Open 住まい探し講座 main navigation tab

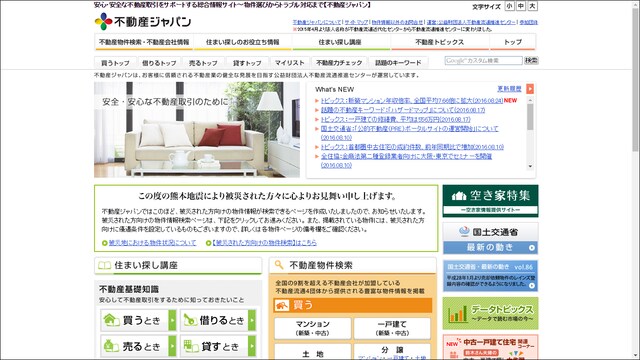pos(340,42)
